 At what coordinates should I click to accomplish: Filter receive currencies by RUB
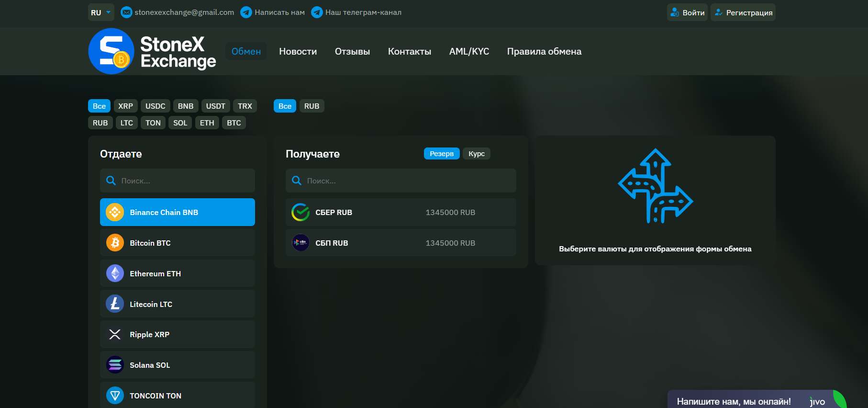tap(312, 106)
